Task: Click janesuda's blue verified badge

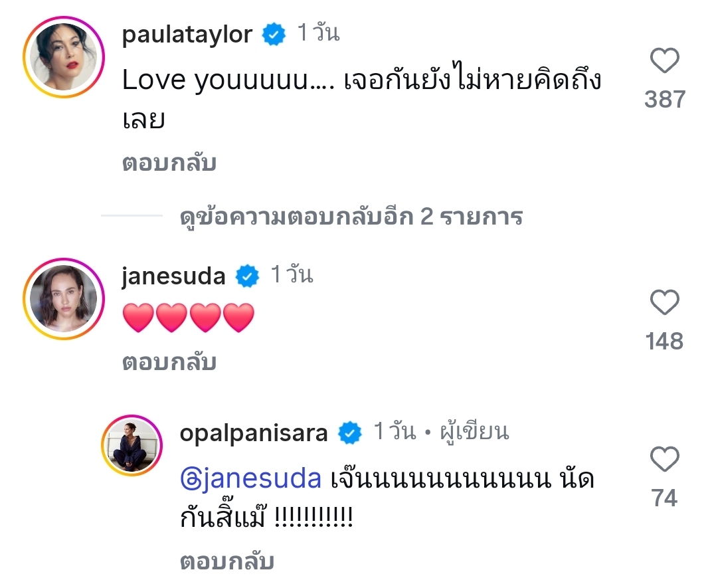Action: point(248,275)
